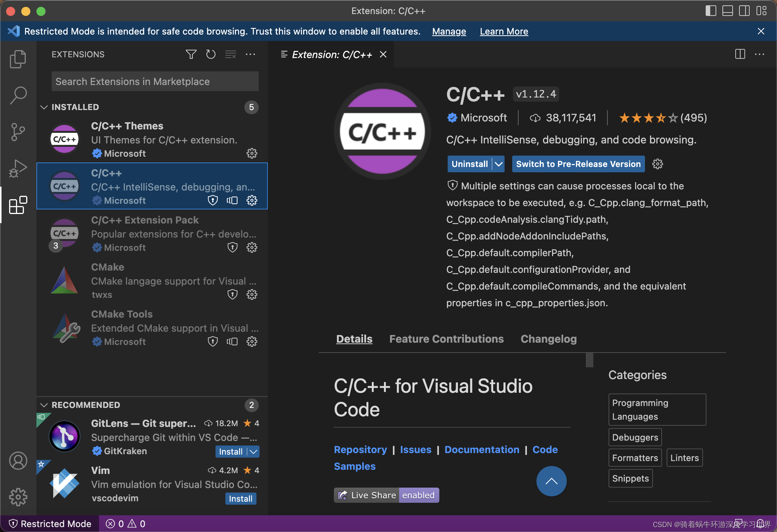The width and height of the screenshot is (777, 532).
Task: Click the details pane scrollbar thumb
Action: click(589, 360)
